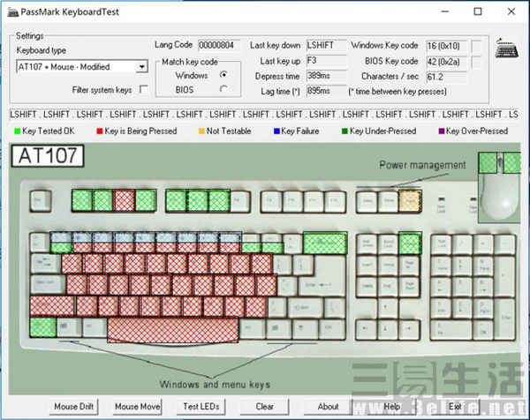This screenshot has height=420, width=530.
Task: Click the green Backspace key on the keyboard
Action: [324, 242]
